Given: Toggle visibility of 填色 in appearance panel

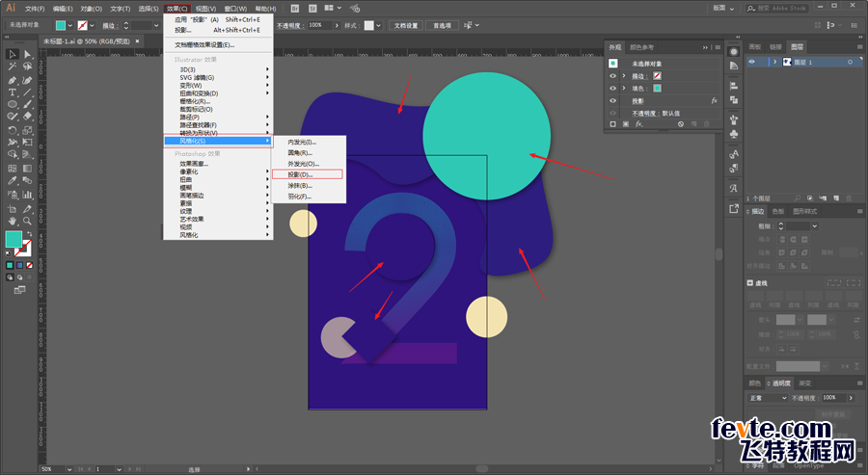Looking at the screenshot, I should click(x=612, y=89).
